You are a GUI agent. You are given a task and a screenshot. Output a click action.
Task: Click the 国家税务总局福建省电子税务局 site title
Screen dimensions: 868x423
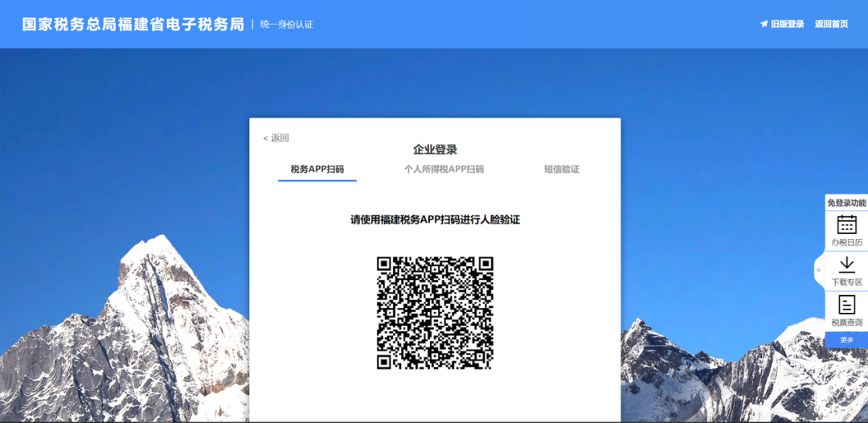click(x=133, y=24)
